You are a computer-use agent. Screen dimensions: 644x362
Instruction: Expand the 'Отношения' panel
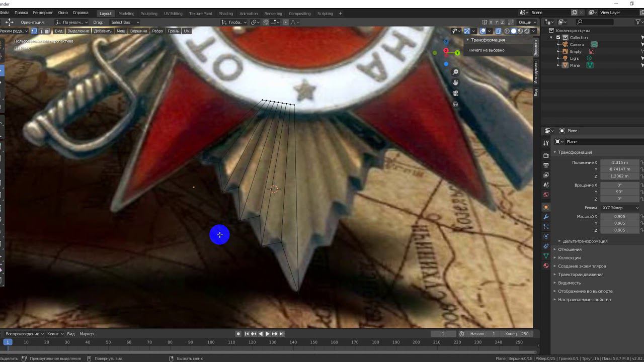coord(570,249)
